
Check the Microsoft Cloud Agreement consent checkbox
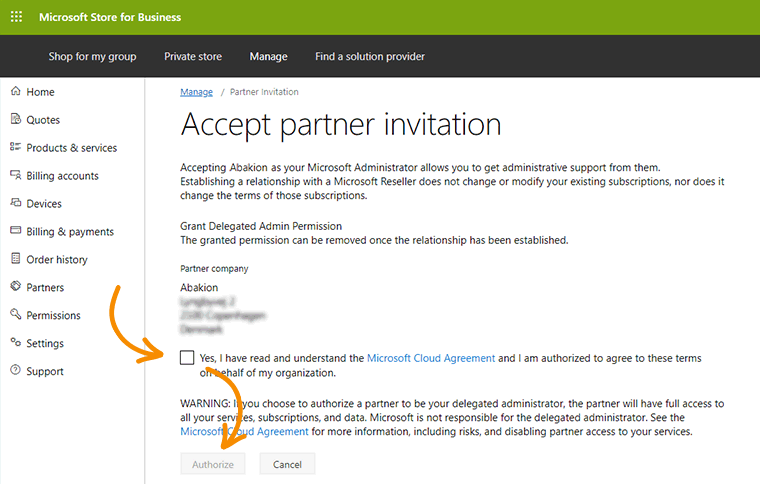pos(187,358)
